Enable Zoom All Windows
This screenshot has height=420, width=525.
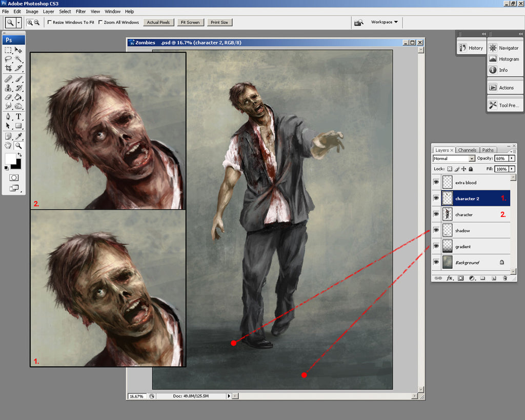point(102,22)
